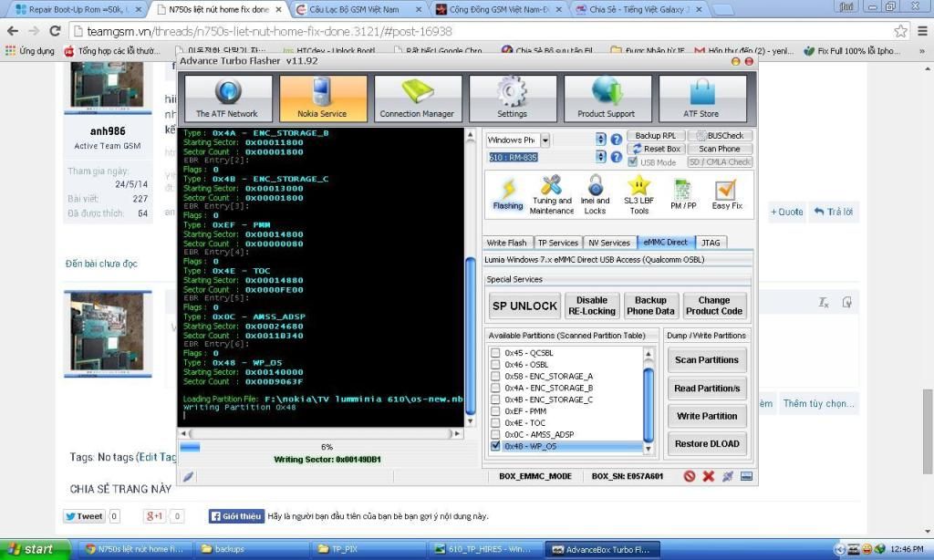
Task: Click the SP UNLOCK button
Action: tap(524, 306)
